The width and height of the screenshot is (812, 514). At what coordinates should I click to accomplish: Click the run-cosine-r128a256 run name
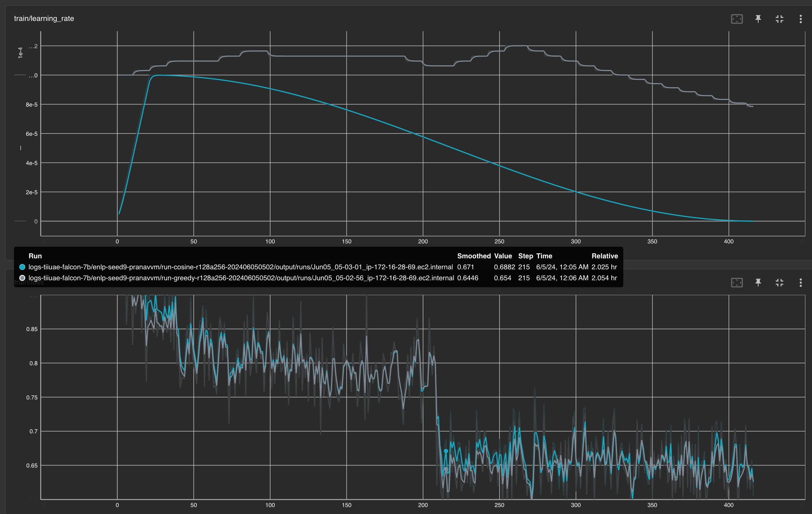(241, 267)
